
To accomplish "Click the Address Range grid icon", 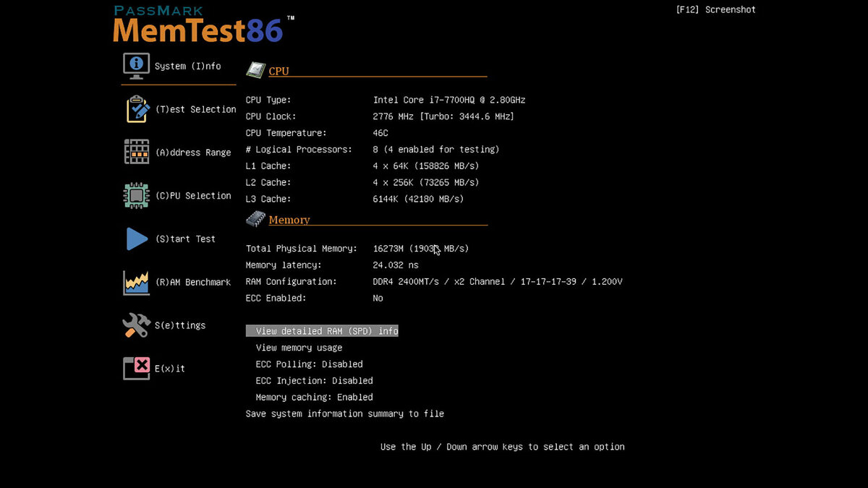I will pyautogui.click(x=137, y=152).
